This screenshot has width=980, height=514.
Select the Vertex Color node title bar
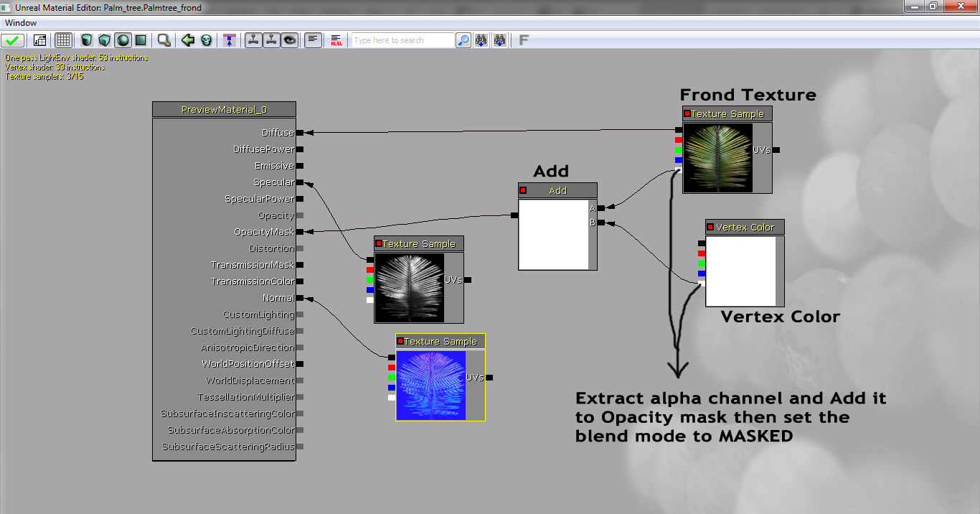click(x=745, y=227)
